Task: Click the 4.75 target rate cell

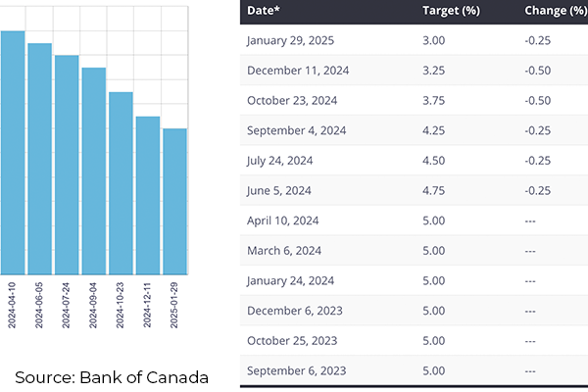Action: pos(435,191)
